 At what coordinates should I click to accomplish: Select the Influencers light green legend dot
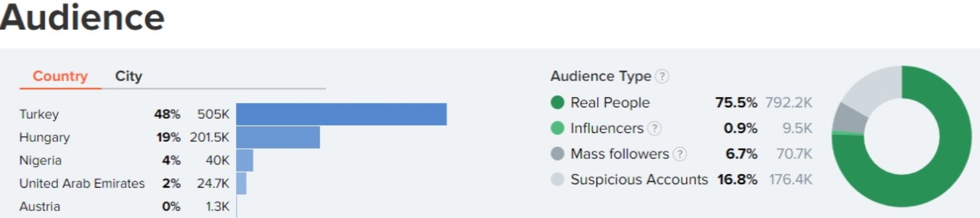coord(557,128)
